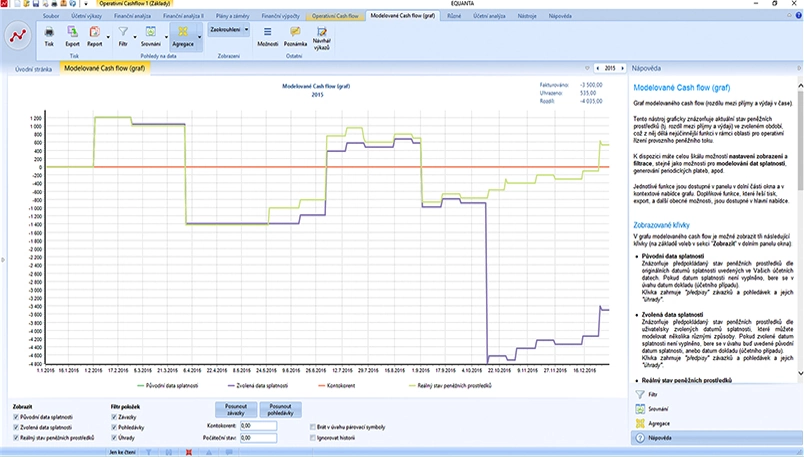Viewport: 804px width, 457px height.
Task: Go to previous year with left arrow
Action: [x=597, y=68]
